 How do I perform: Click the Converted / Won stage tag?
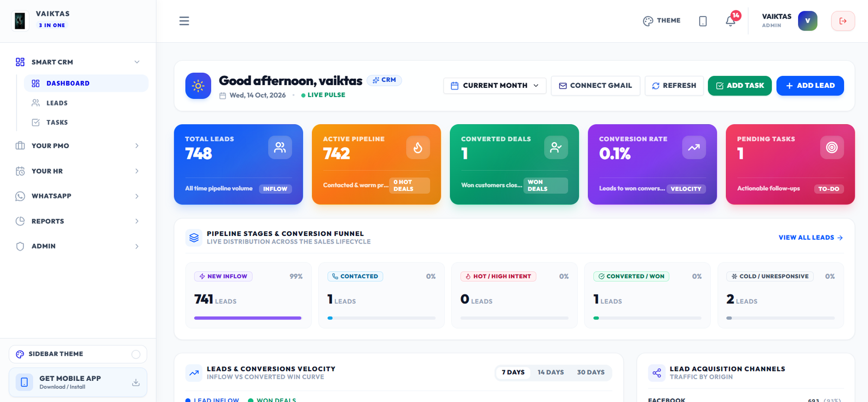point(631,276)
